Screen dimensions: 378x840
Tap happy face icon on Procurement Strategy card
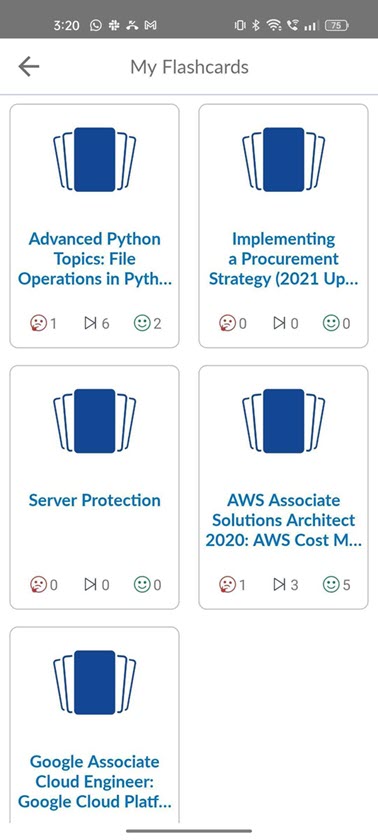click(331, 323)
